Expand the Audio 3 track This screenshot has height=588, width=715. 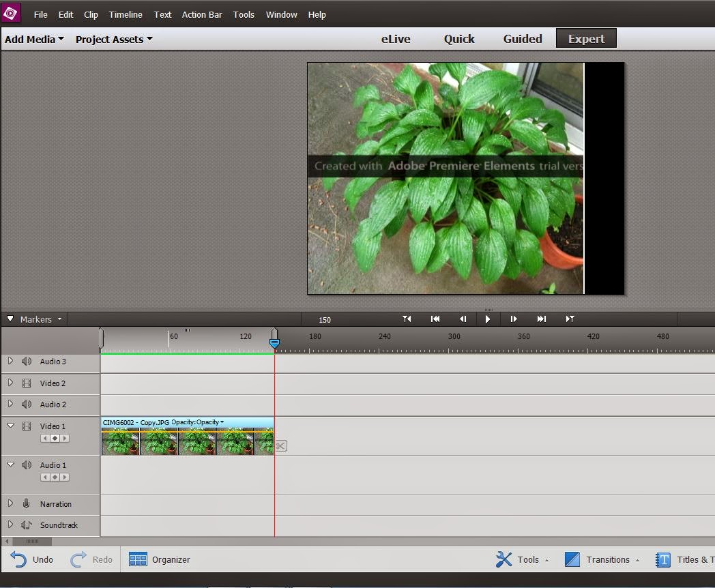pyautogui.click(x=10, y=361)
